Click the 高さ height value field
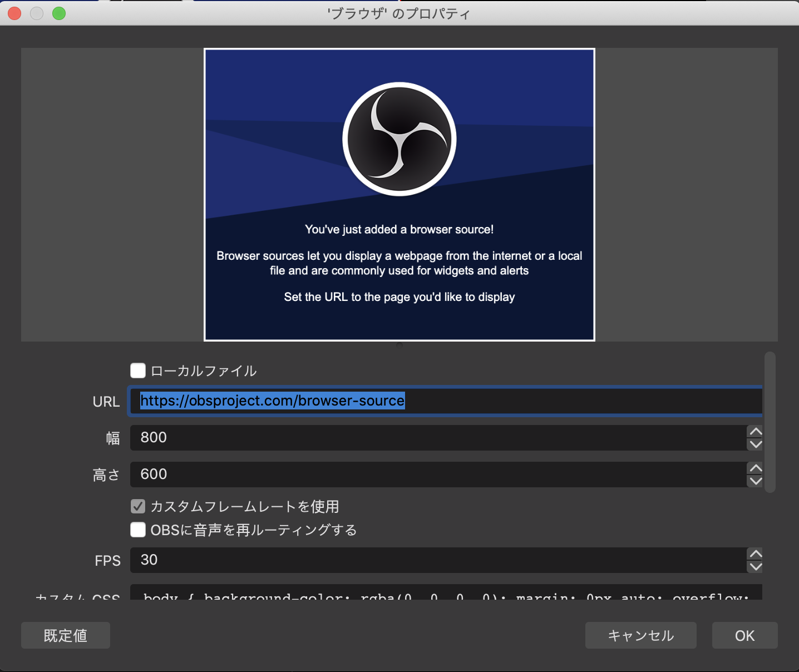The image size is (799, 672). [x=438, y=475]
